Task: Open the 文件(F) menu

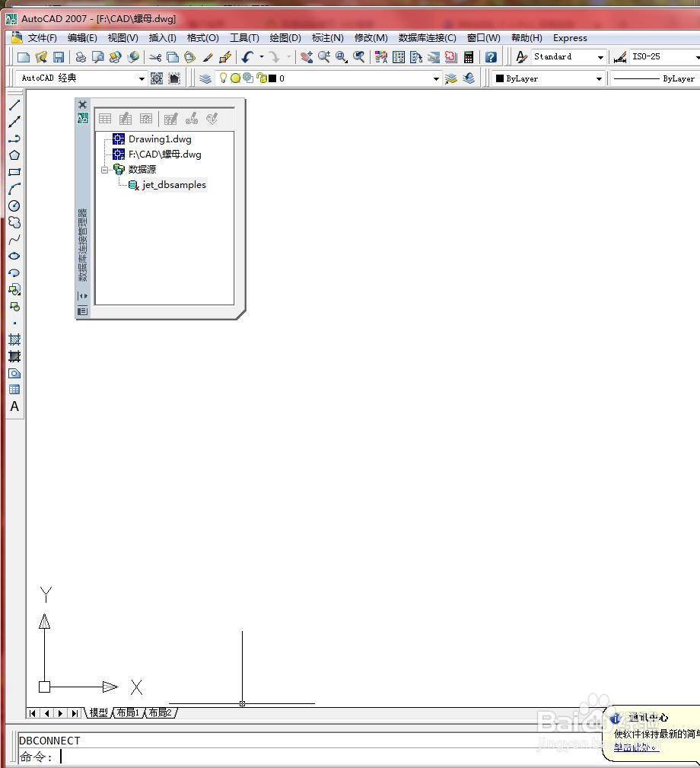Action: [42, 38]
